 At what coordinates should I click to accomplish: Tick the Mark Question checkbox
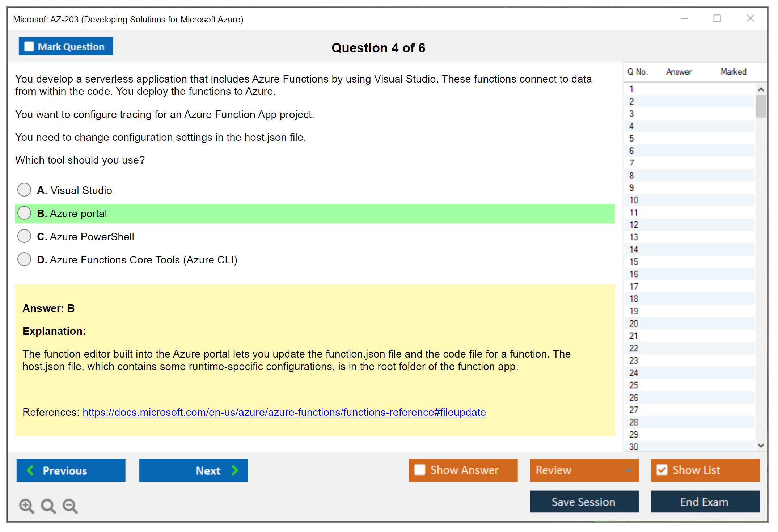[x=29, y=46]
